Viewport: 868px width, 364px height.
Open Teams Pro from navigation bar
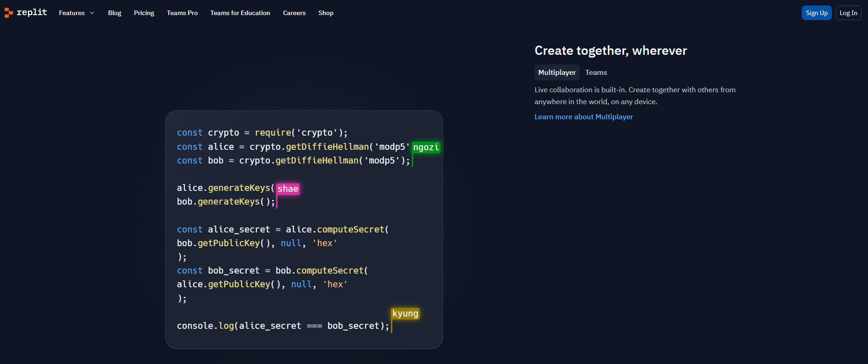tap(182, 13)
